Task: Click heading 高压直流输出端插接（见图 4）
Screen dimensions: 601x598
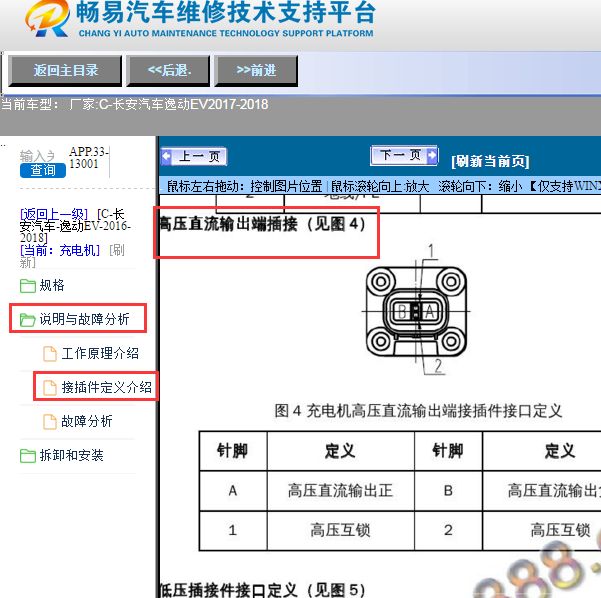Action: (262, 224)
